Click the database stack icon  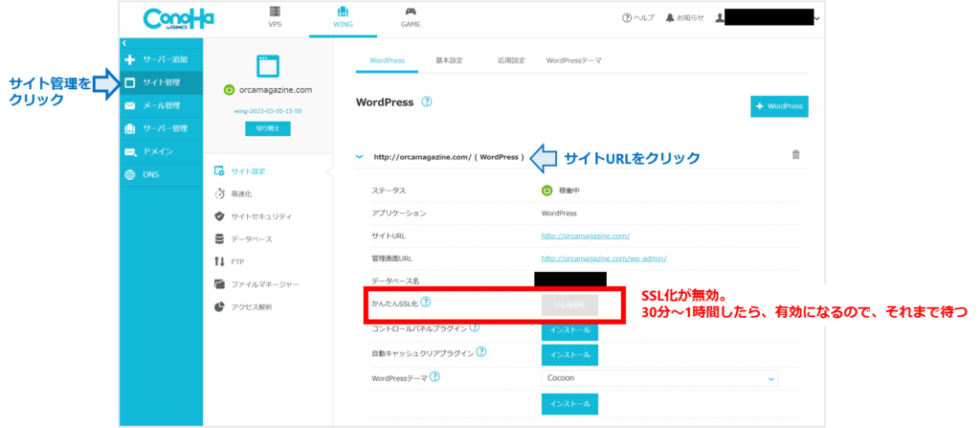click(x=219, y=239)
